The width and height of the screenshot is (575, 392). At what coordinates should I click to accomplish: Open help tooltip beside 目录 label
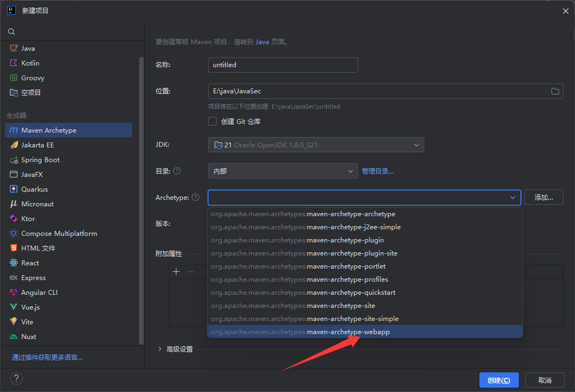[177, 171]
